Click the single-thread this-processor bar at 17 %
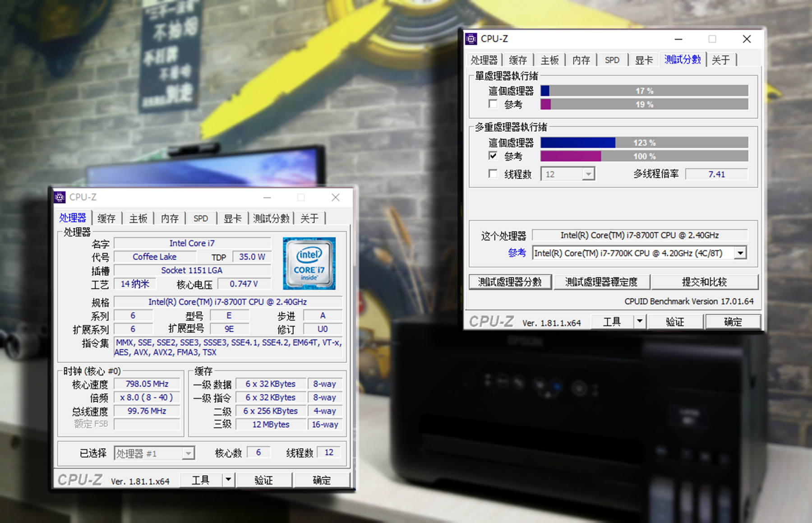Viewport: 812px width, 523px height. (644, 91)
